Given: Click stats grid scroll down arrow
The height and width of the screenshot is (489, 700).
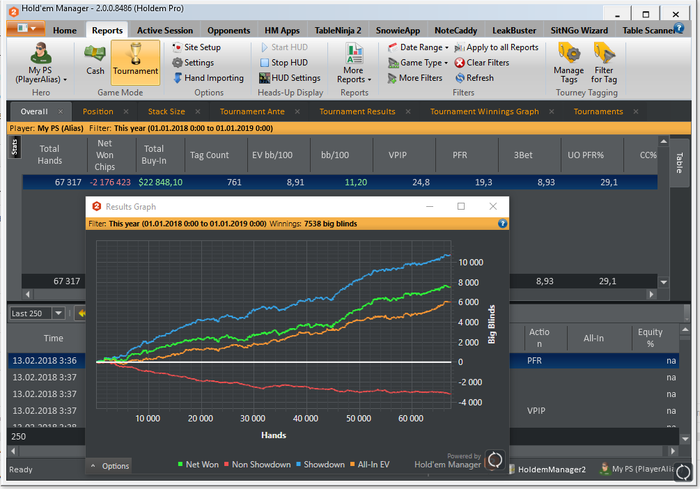Looking at the screenshot, I should [664, 282].
